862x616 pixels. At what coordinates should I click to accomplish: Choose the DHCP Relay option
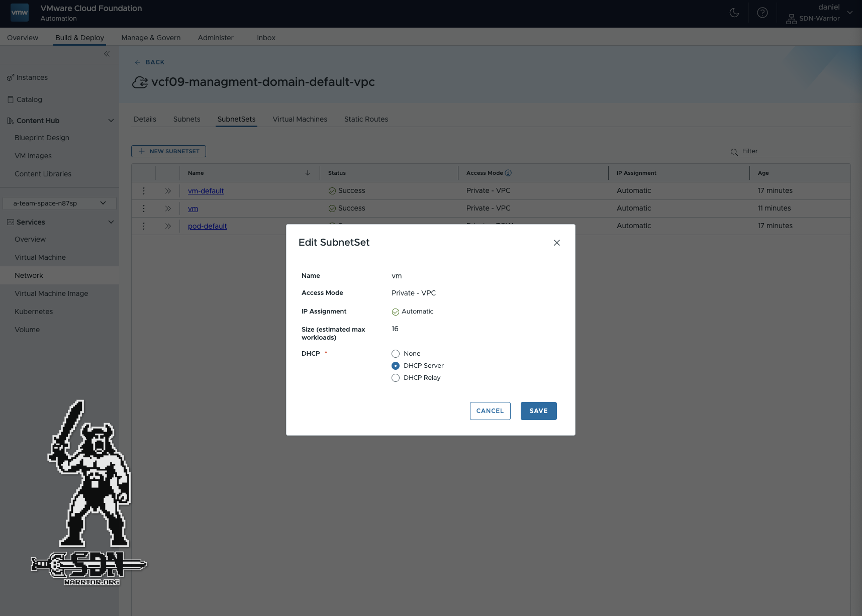[x=396, y=378]
